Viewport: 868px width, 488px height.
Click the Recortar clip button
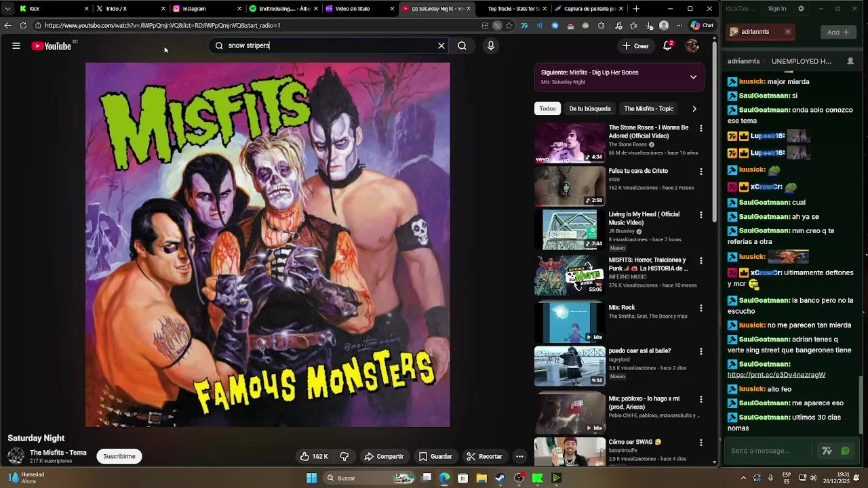(484, 456)
